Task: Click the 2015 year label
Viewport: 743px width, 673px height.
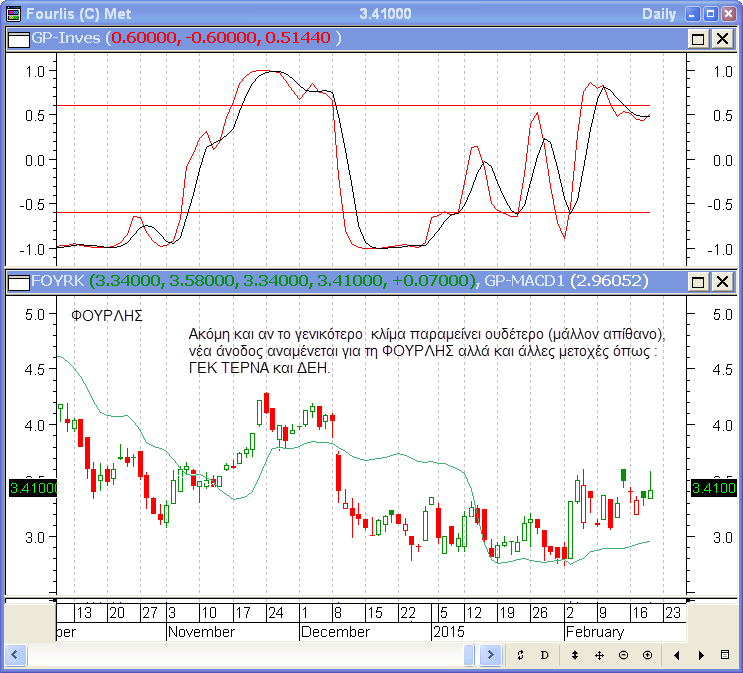Action: pos(449,632)
